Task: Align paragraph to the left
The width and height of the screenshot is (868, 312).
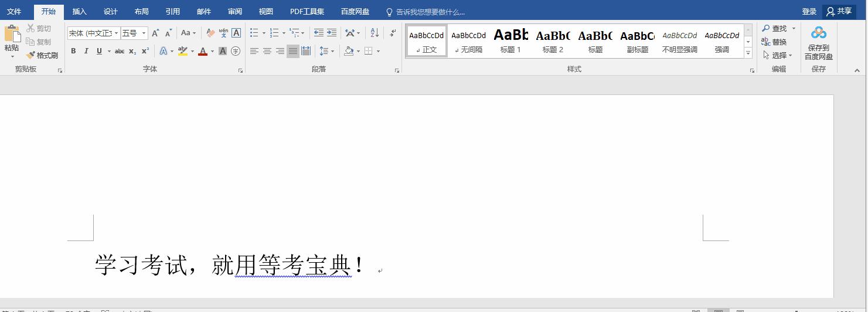Action: pos(254,52)
